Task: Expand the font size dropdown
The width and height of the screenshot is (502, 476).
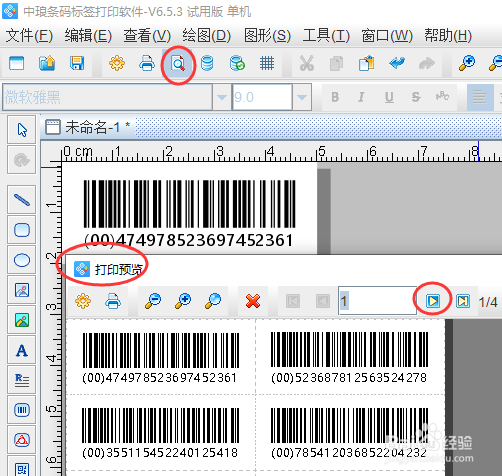Action: pos(302,97)
